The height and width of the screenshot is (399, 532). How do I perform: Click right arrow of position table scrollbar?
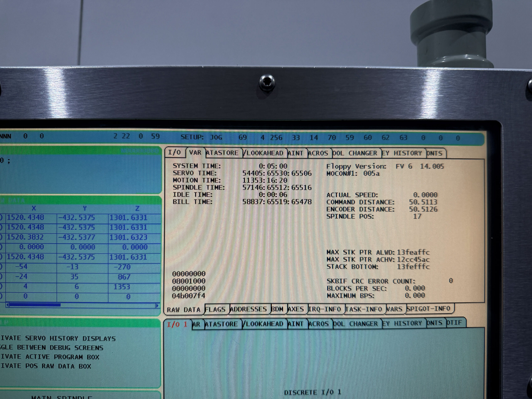157,306
